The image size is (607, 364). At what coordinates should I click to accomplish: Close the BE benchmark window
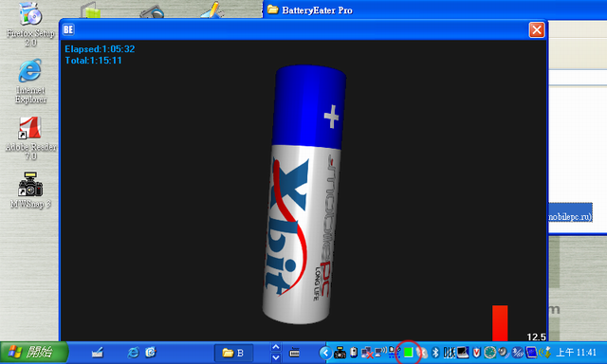point(537,29)
